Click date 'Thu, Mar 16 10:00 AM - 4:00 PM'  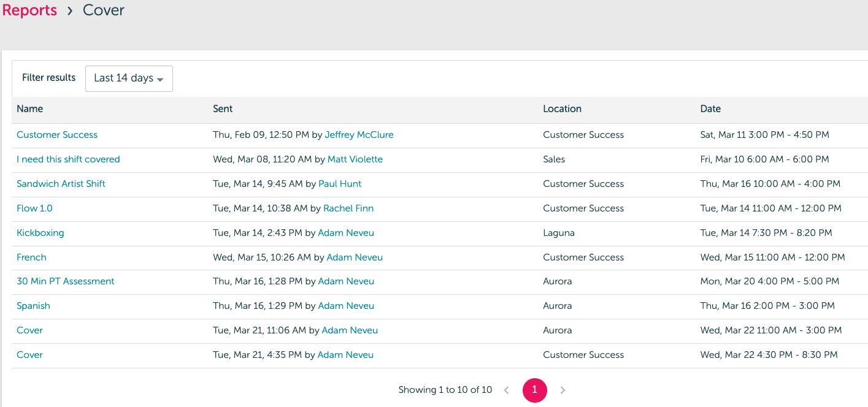pos(770,184)
